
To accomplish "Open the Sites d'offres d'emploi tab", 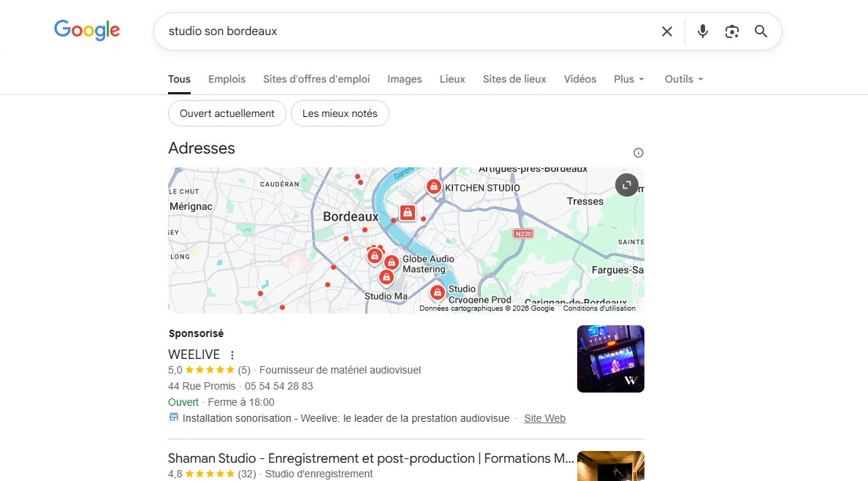I will tap(316, 79).
